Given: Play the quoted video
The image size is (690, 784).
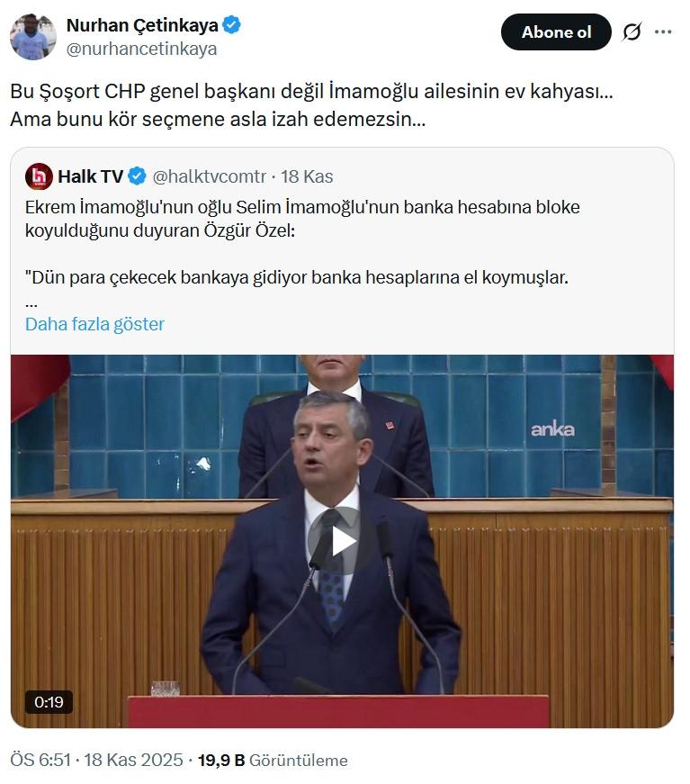Looking at the screenshot, I should pos(342,541).
